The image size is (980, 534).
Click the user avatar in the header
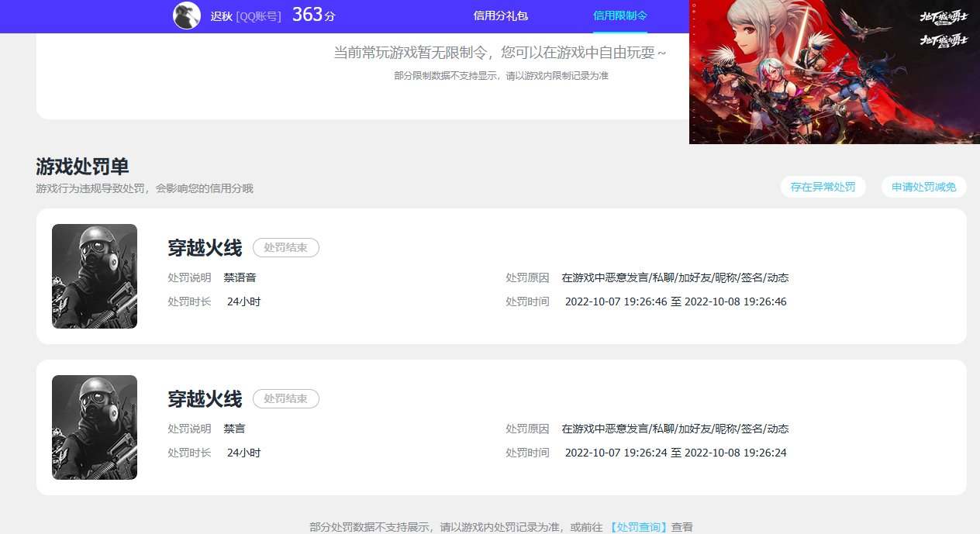coord(187,16)
